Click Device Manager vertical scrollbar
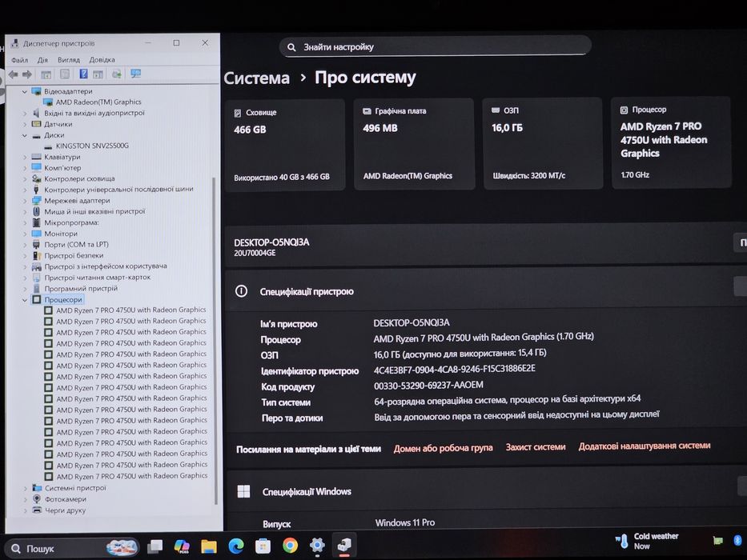Screen dimensions: 747x560 [215, 341]
